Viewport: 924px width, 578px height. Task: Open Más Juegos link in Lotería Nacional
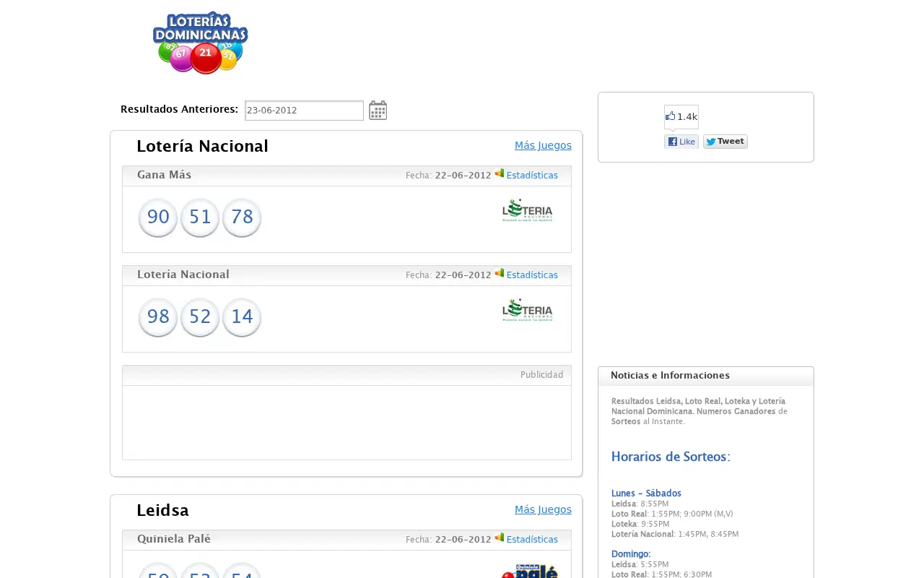pos(543,145)
